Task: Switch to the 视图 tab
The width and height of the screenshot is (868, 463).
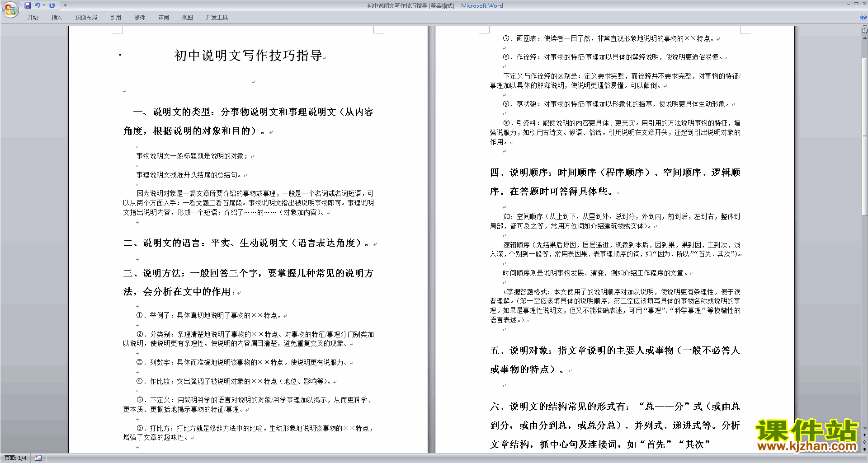Action: 188,18
